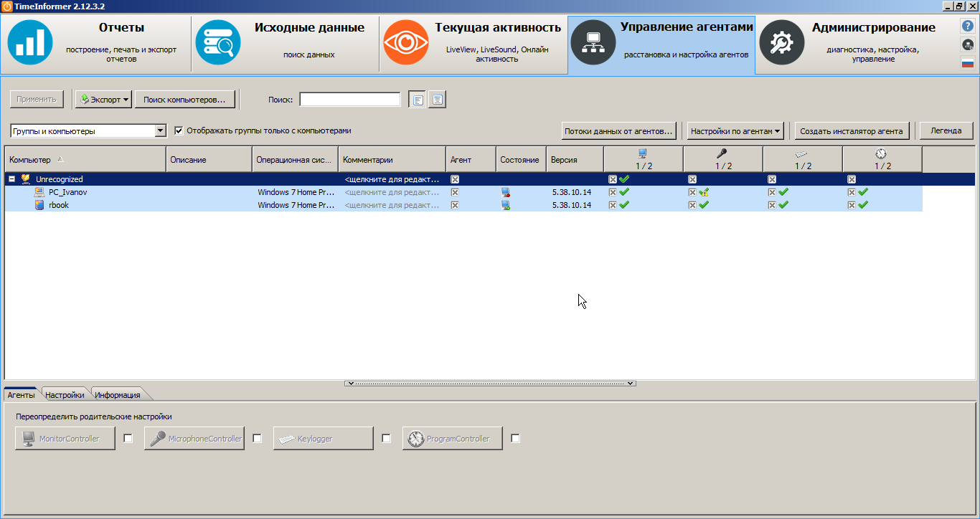This screenshot has height=519, width=980.
Task: Click the Russian flag language icon
Action: 968,63
